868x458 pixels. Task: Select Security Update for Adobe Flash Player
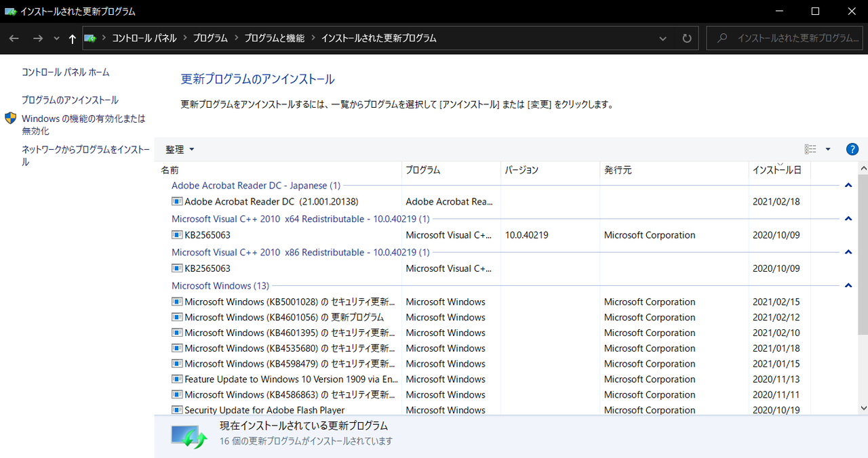(492, 409)
